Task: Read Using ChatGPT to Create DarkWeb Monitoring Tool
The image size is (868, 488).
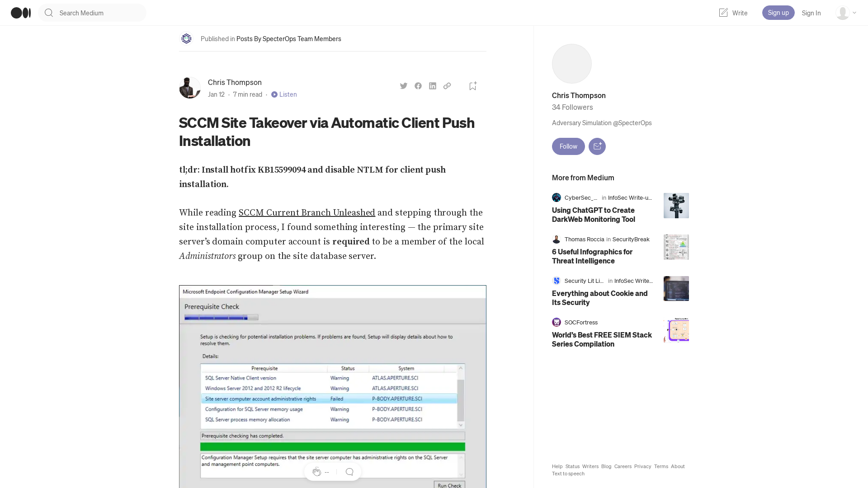Action: click(x=593, y=215)
